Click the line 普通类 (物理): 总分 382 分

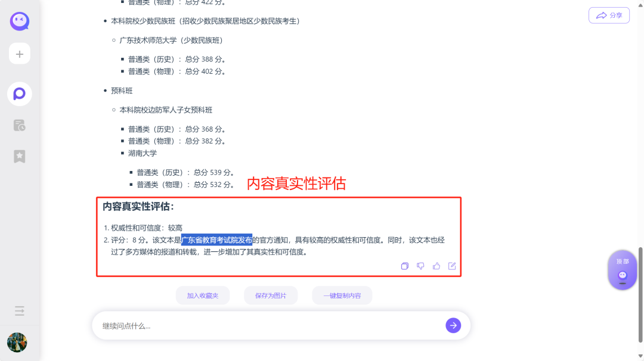(x=177, y=141)
